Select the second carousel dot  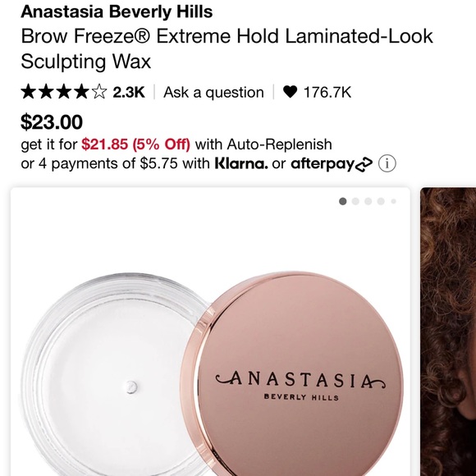coord(355,201)
